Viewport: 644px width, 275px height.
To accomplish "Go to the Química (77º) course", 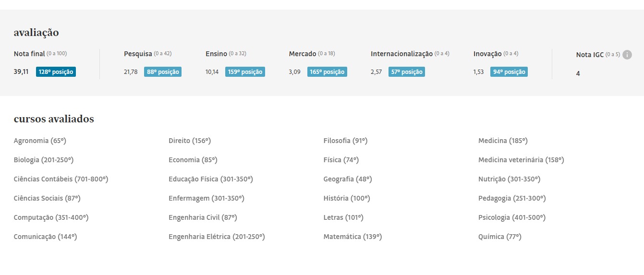I will tap(499, 237).
